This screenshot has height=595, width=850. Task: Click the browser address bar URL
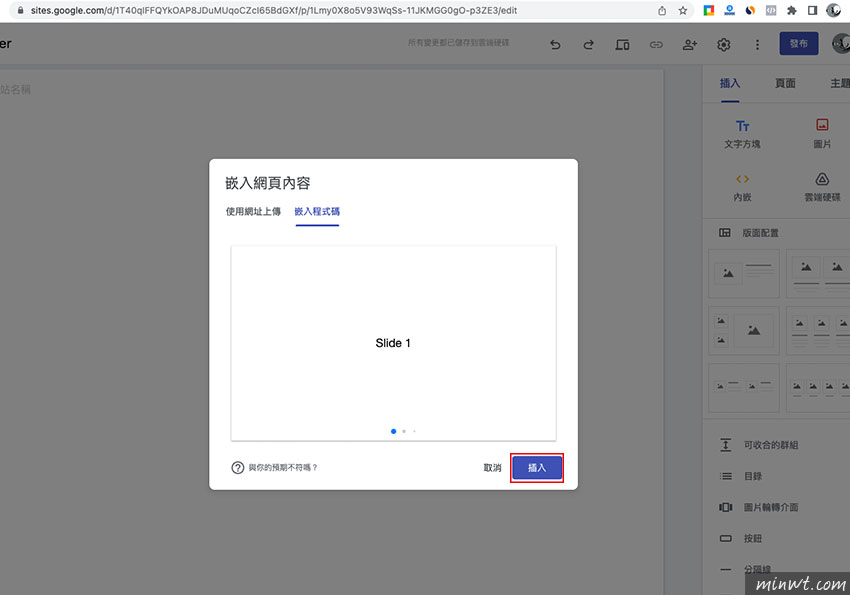pyautogui.click(x=274, y=10)
